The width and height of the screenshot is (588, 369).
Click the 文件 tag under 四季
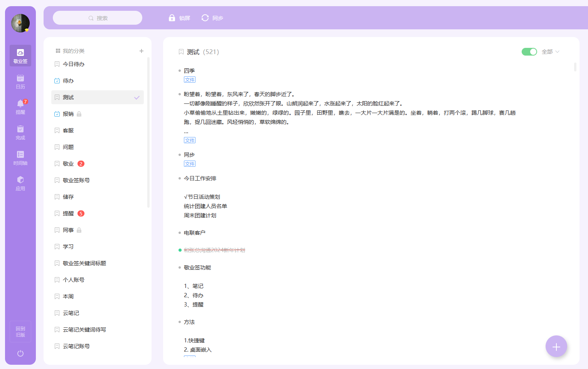point(190,80)
